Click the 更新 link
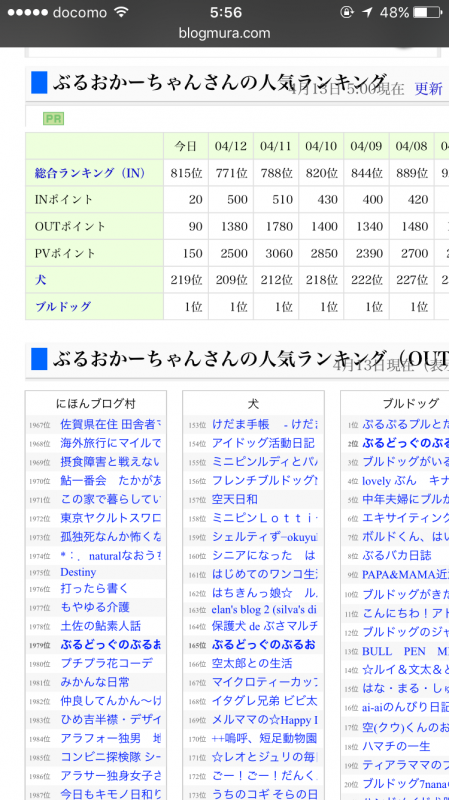The width and height of the screenshot is (449, 800). pyautogui.click(x=428, y=89)
